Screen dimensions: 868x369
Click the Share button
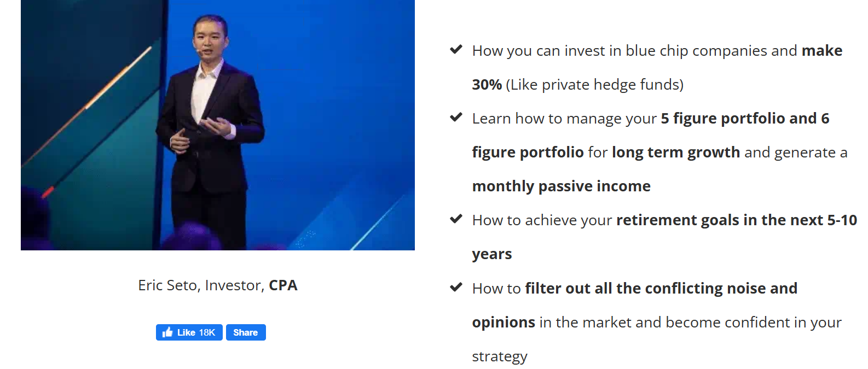pos(245,332)
